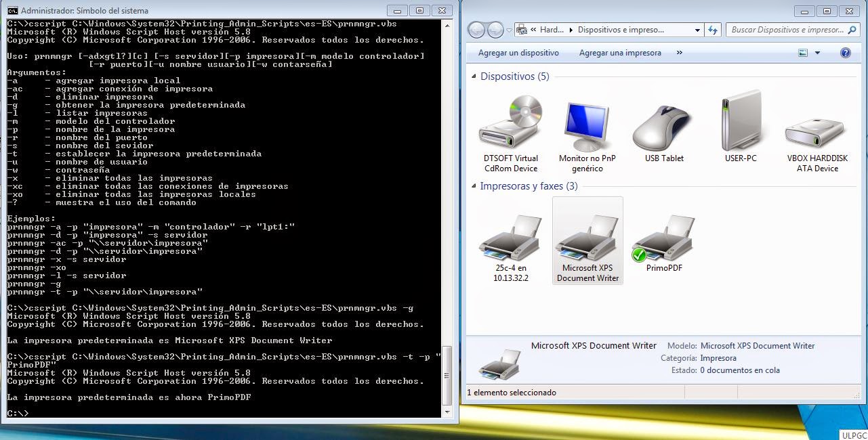Open the command prompt window system menu icon

pyautogui.click(x=12, y=10)
